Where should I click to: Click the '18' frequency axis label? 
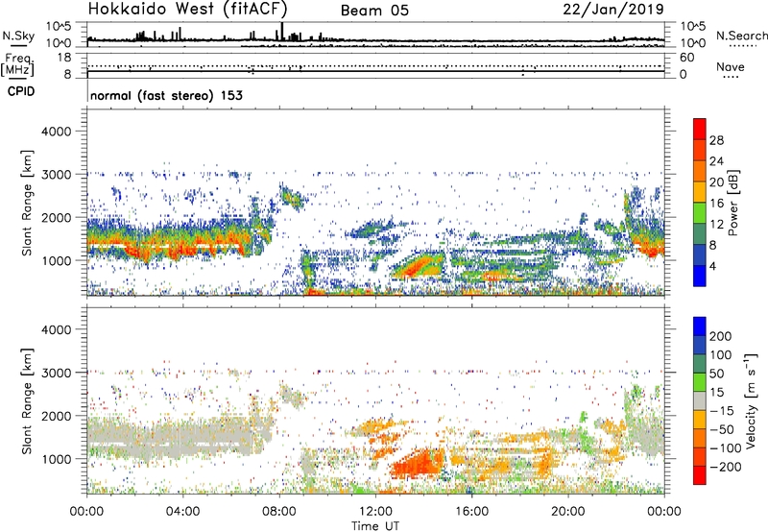click(64, 58)
